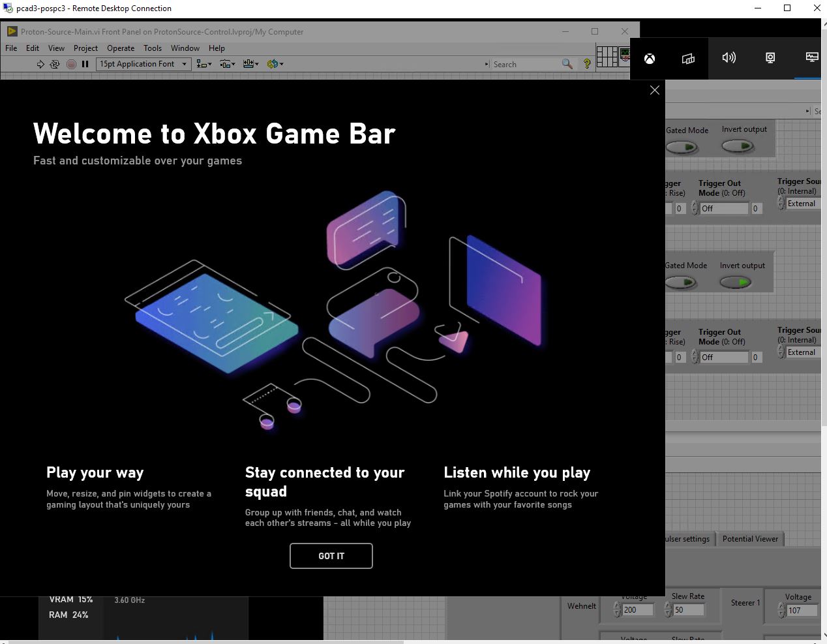The width and height of the screenshot is (827, 644).
Task: Close the Xbox Game Bar welcome dialog
Action: [655, 91]
